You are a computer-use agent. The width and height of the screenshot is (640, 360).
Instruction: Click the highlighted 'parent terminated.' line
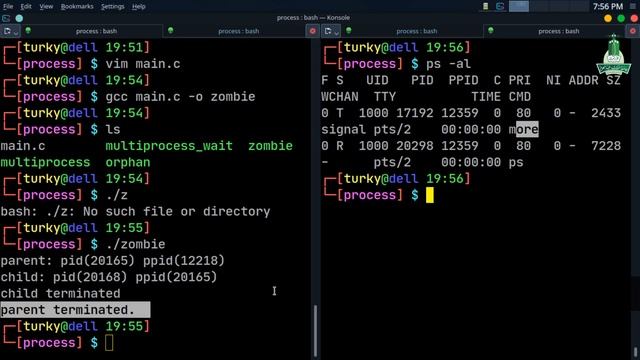tap(75, 310)
